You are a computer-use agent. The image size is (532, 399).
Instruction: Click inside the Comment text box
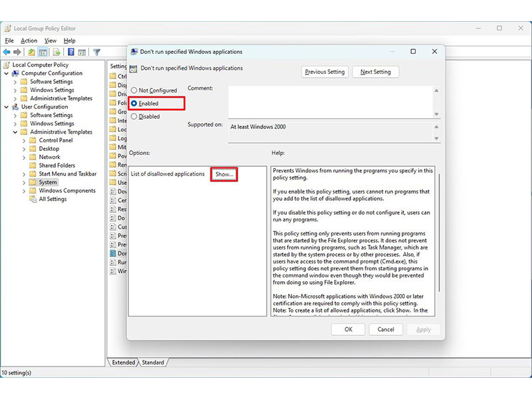(331, 102)
